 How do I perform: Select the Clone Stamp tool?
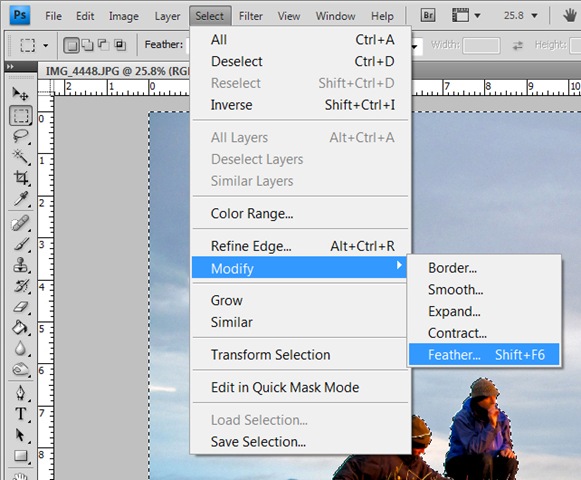pyautogui.click(x=20, y=265)
